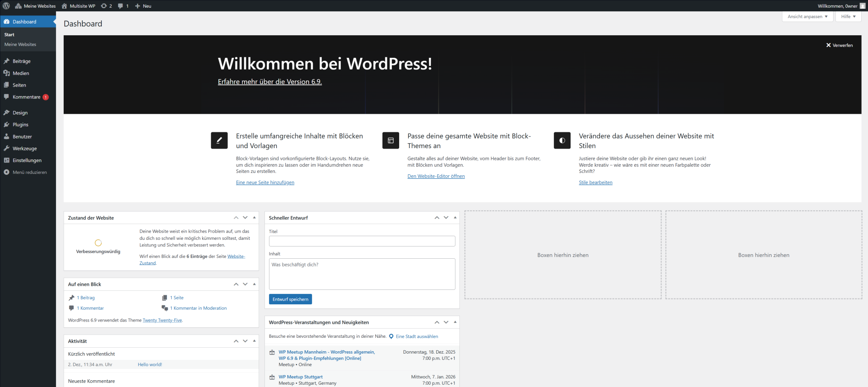Click the updates icon showing 2
Viewport: 868px width, 387px height.
click(106, 6)
